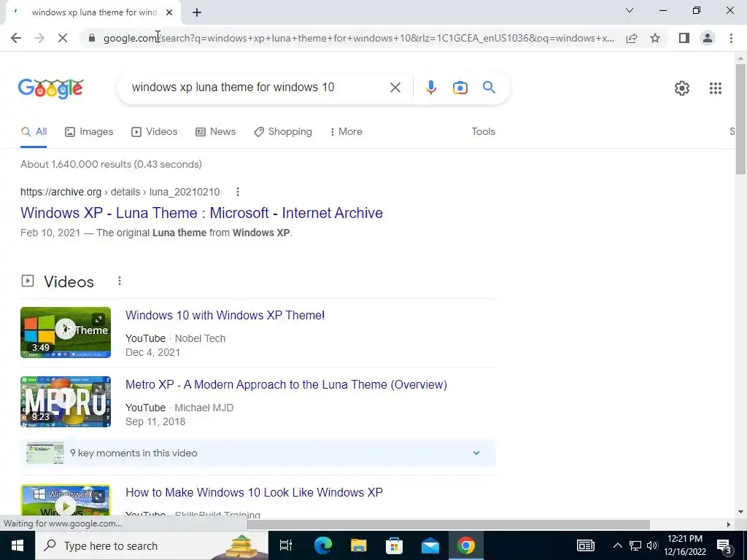Play the Metro XP video thumbnail
Image resolution: width=747 pixels, height=560 pixels.
[66, 402]
